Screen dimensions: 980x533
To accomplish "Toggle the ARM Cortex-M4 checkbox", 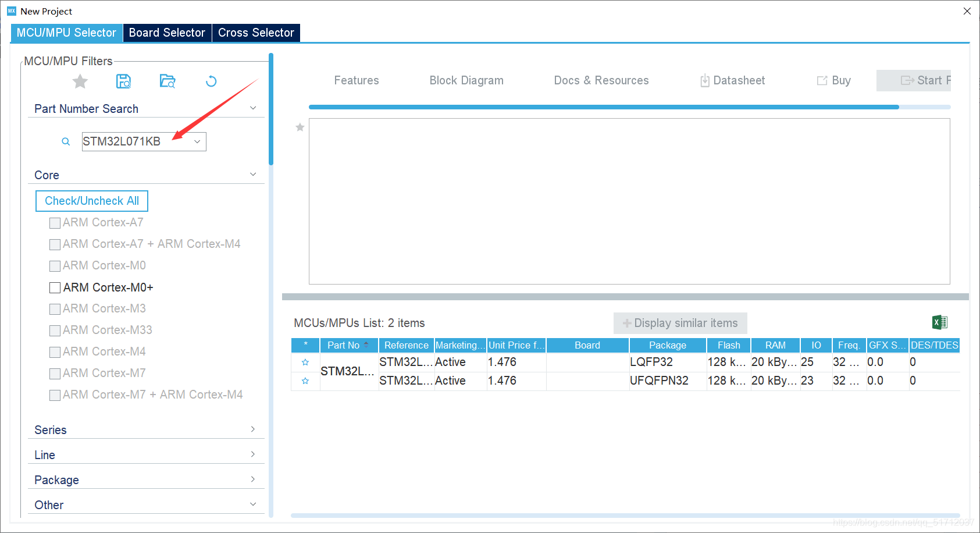I will point(55,352).
